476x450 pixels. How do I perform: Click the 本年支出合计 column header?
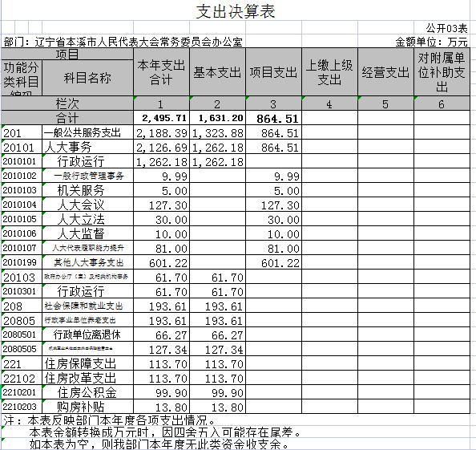[161, 72]
